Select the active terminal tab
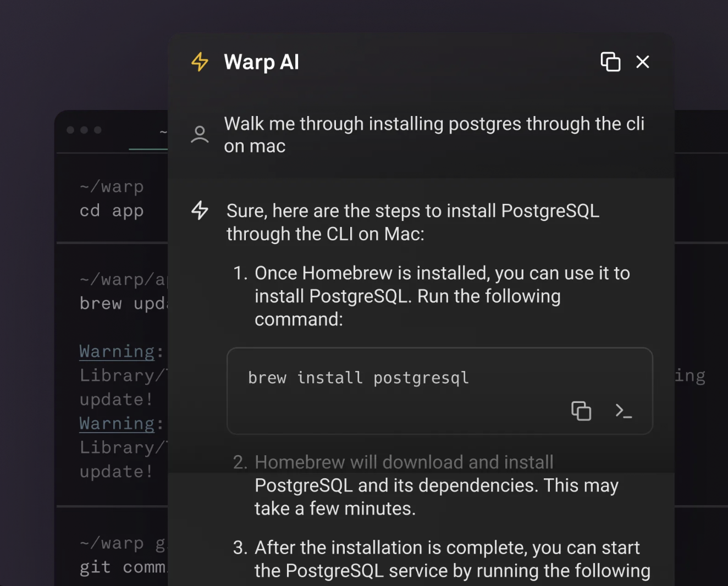728x586 pixels. coord(148,132)
